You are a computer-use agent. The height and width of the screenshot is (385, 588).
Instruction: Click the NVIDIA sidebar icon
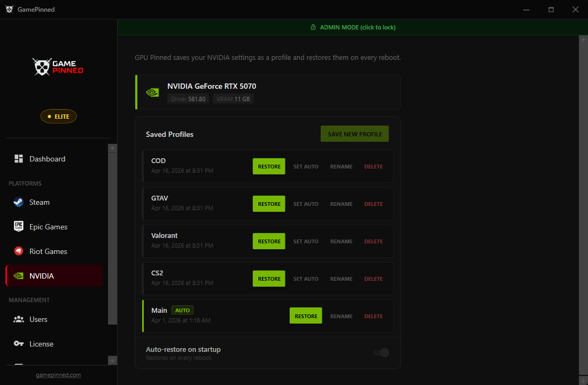pyautogui.click(x=18, y=275)
